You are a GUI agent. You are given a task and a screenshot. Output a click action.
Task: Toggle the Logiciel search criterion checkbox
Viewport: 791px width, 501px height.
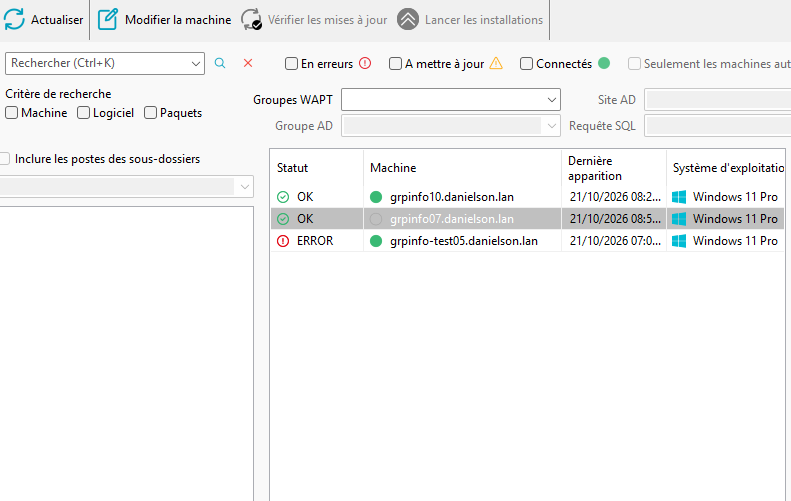[83, 113]
